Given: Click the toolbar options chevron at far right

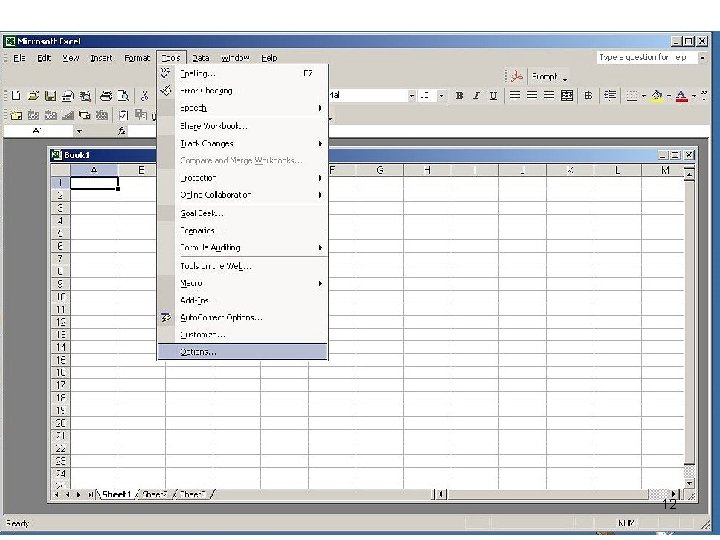Looking at the screenshot, I should click(x=704, y=96).
